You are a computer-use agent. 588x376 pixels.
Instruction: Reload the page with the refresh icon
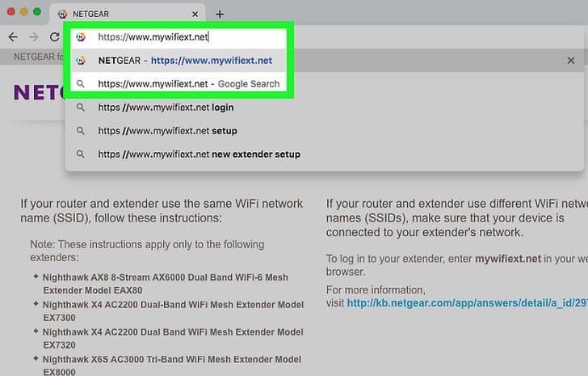(x=55, y=36)
